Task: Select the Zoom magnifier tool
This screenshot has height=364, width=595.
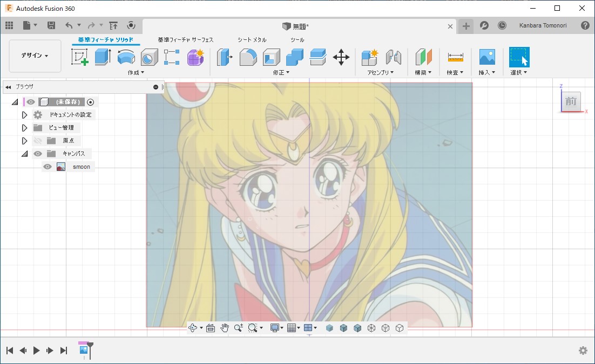Action: (239, 328)
